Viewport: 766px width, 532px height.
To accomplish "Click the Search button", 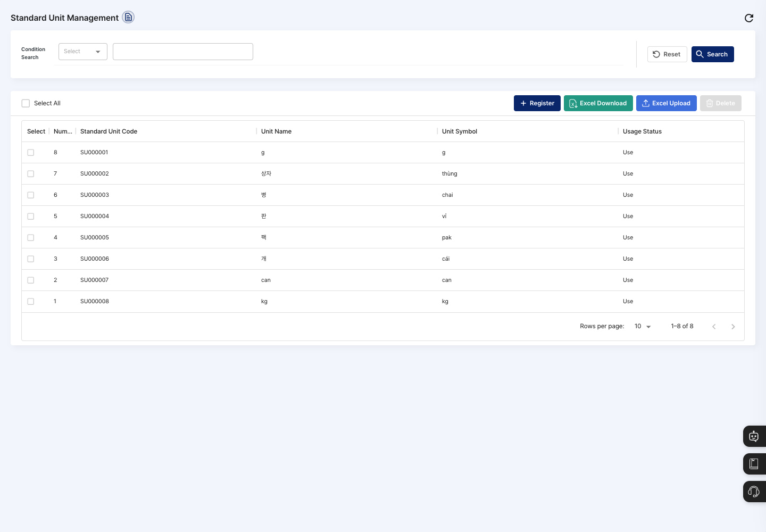I will 713,54.
